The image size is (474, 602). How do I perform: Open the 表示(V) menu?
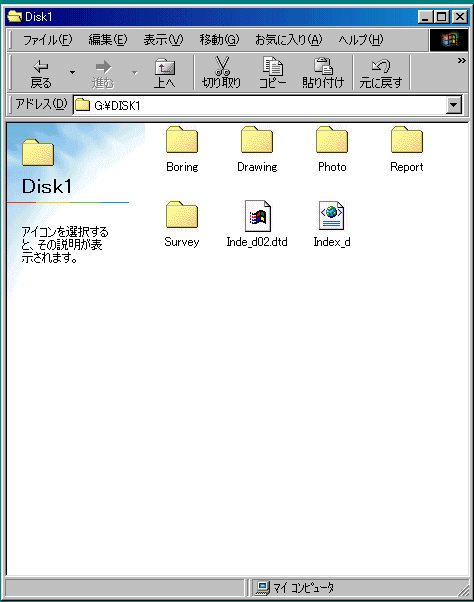click(x=163, y=40)
